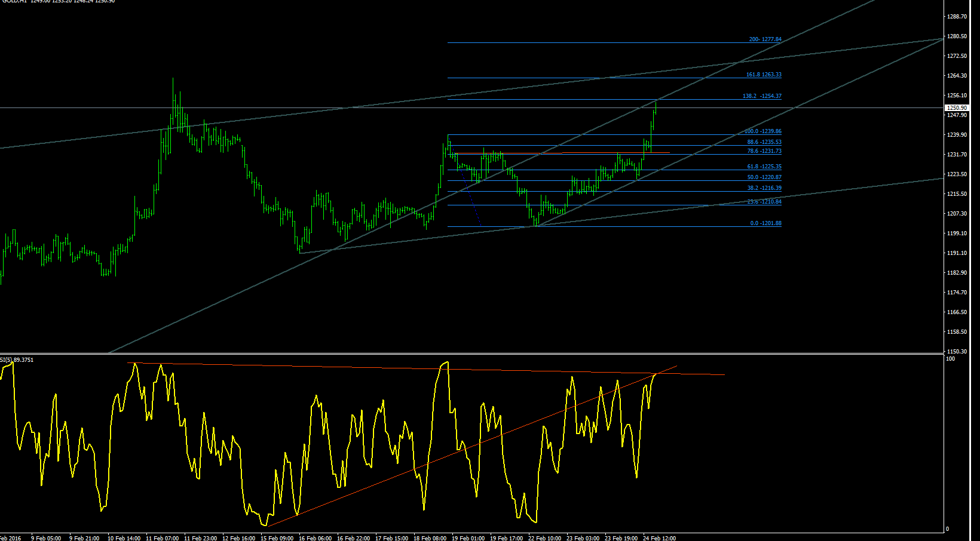Click the '10 Feb 14:00' time label
980x541 pixels.
click(124, 538)
